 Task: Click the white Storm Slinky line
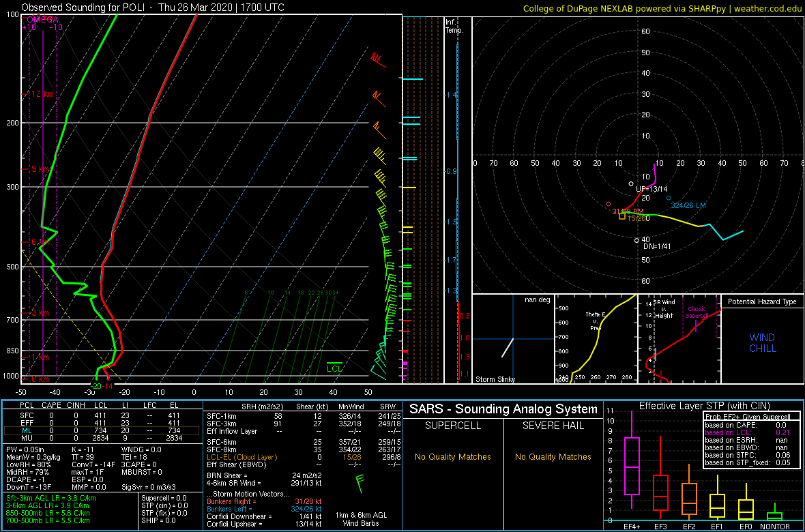(508, 348)
